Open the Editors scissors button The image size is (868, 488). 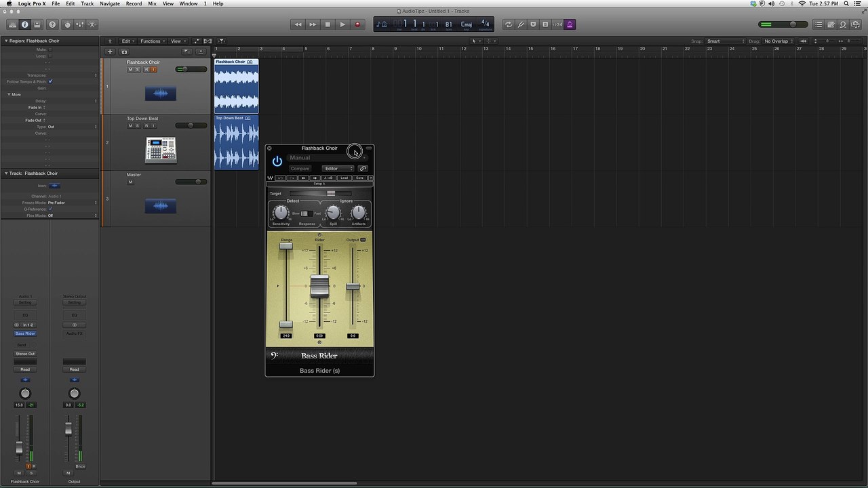click(92, 24)
